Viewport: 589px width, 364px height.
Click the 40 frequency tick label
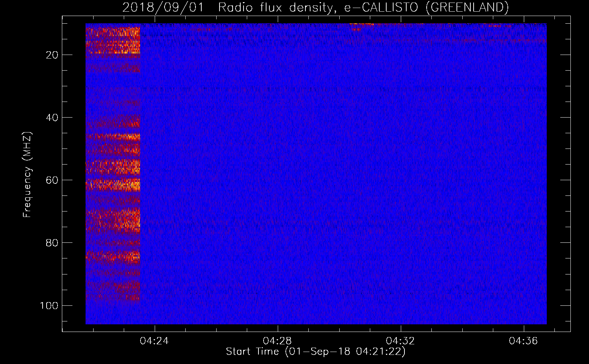(x=52, y=118)
